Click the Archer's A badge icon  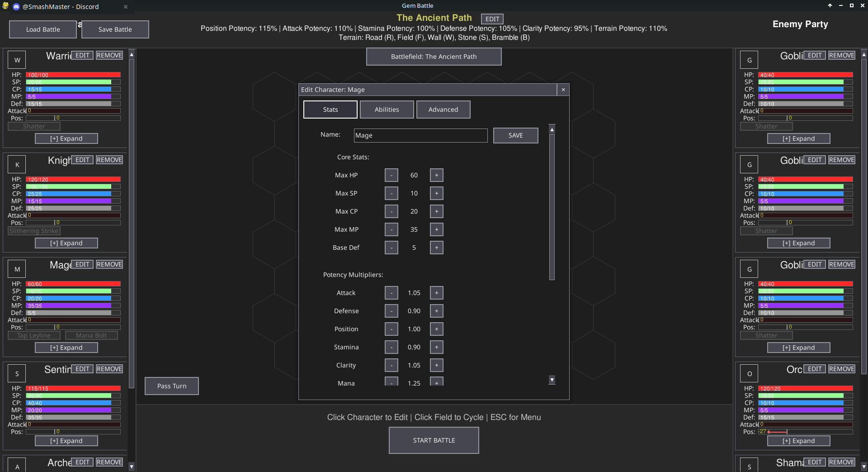coord(16,466)
